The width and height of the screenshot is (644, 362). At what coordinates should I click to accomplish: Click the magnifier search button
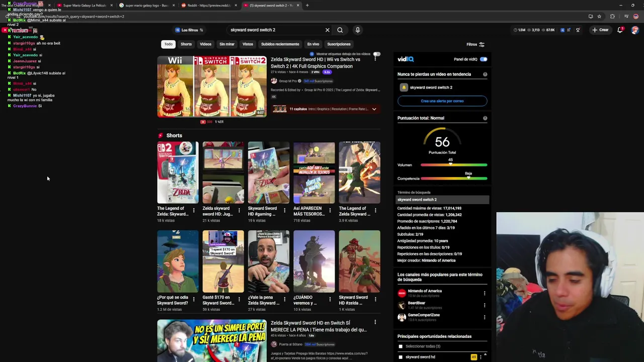[x=340, y=30]
